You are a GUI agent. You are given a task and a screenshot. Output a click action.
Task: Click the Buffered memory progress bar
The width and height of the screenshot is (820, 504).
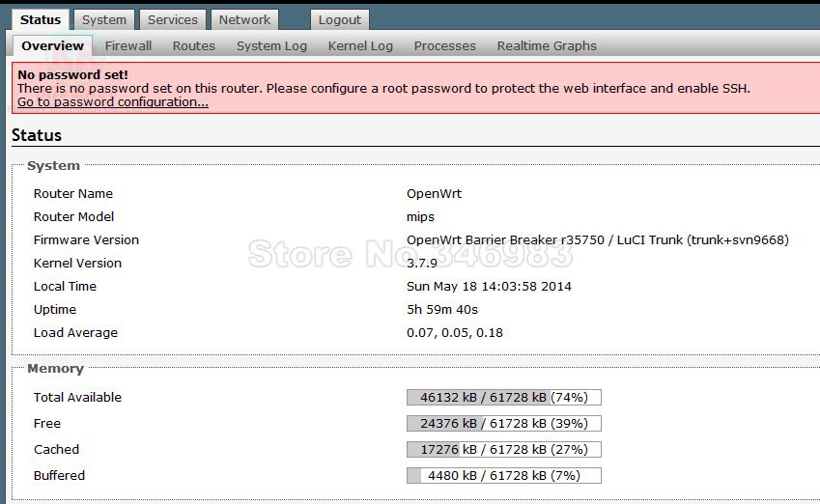[503, 476]
